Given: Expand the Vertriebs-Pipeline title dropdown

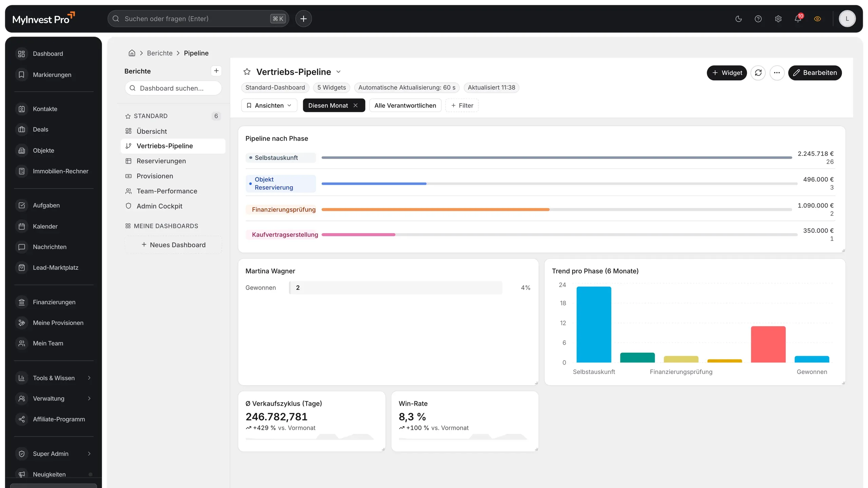Looking at the screenshot, I should [338, 72].
